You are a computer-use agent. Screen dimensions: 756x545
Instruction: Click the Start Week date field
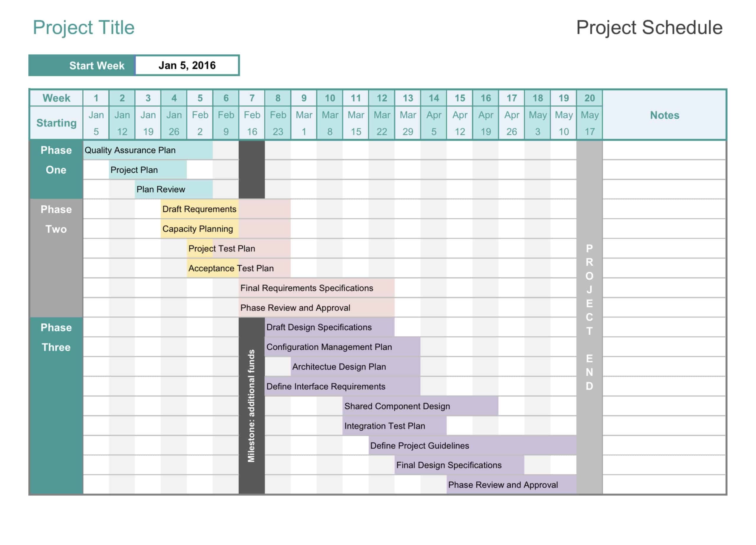click(x=187, y=65)
